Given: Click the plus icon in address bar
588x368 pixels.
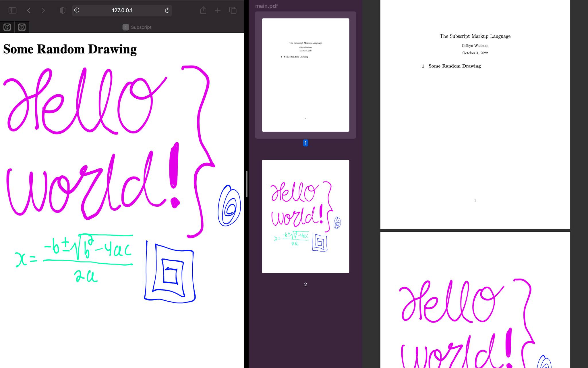Looking at the screenshot, I should [77, 10].
